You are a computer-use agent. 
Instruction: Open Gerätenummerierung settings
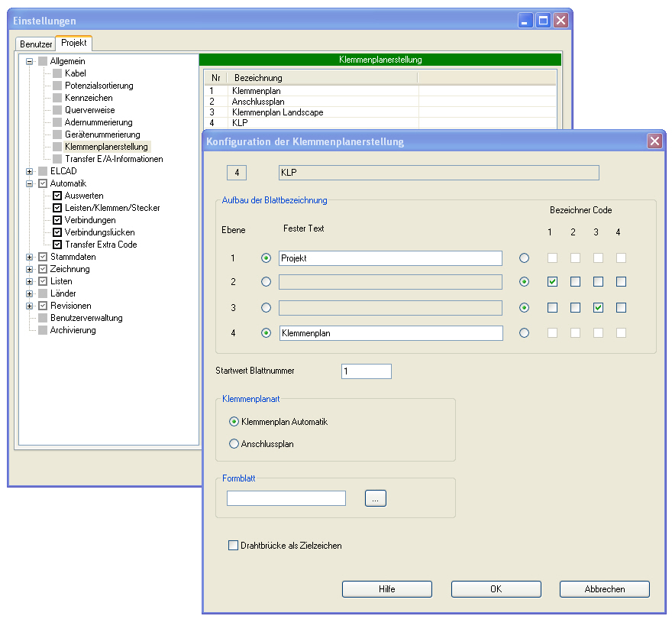[102, 134]
